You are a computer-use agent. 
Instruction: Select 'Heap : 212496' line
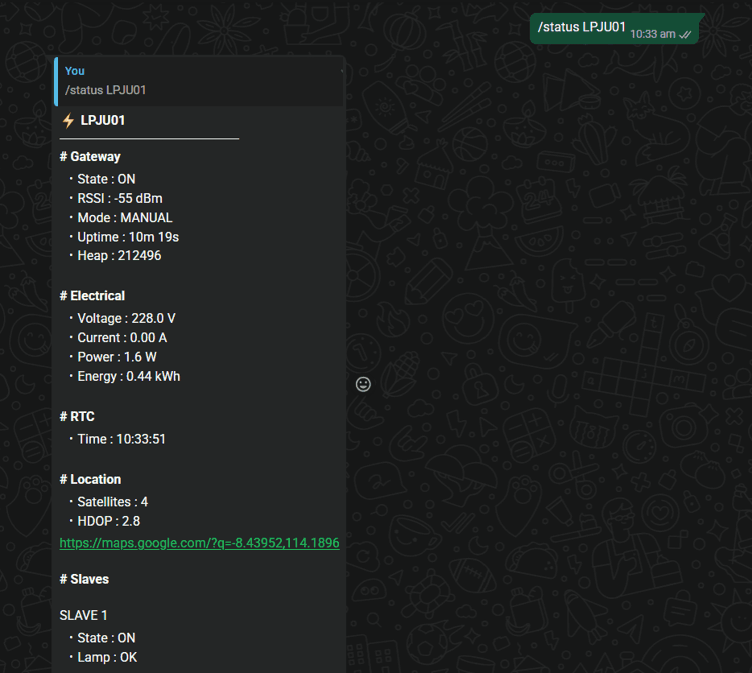(119, 256)
